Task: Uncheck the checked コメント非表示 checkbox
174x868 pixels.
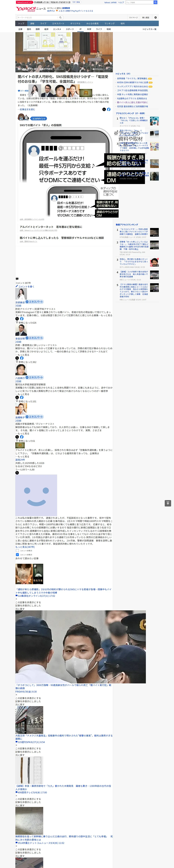Action: [x=17, y=555]
